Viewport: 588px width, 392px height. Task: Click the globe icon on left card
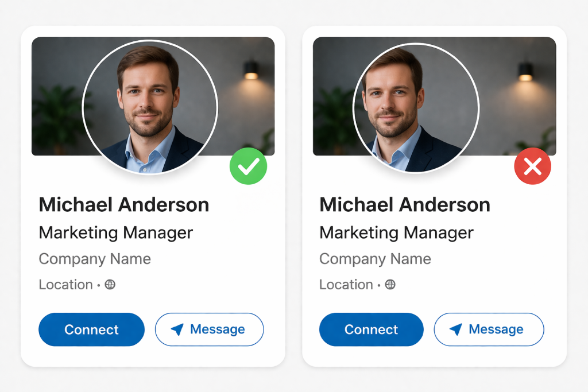click(110, 285)
